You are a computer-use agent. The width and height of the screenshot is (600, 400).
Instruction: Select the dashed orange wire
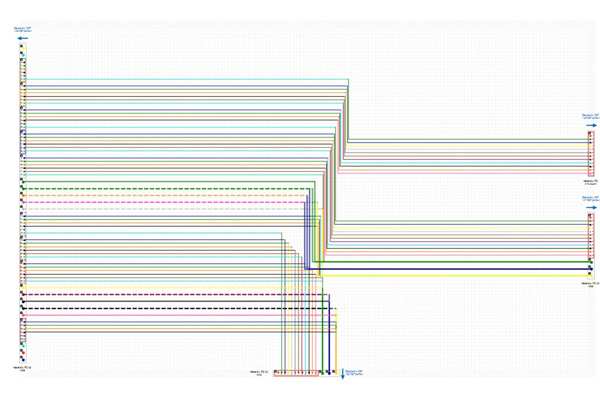[150, 195]
